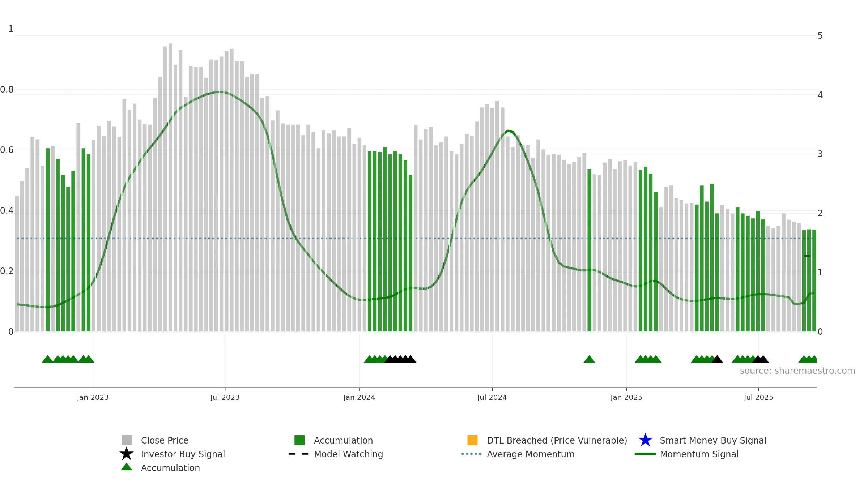Click the Jul 2023 axis label
The width and height of the screenshot is (868, 488).
(x=225, y=398)
